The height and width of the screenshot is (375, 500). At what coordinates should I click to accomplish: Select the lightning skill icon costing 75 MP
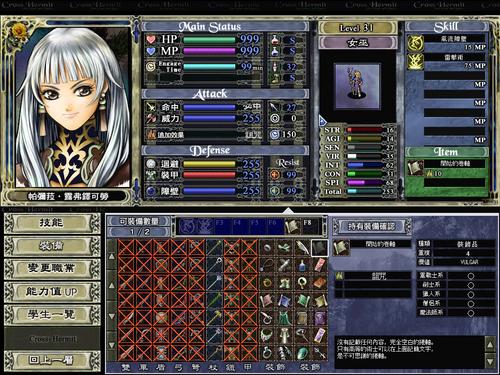click(415, 61)
